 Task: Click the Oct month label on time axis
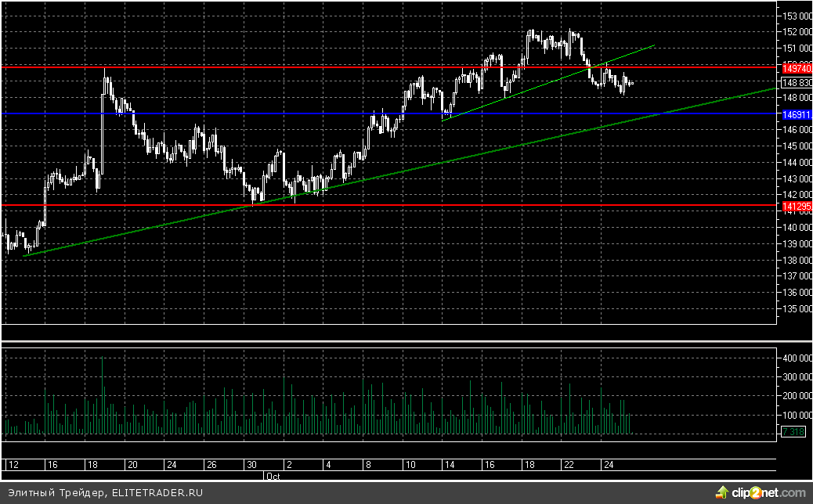(x=273, y=475)
